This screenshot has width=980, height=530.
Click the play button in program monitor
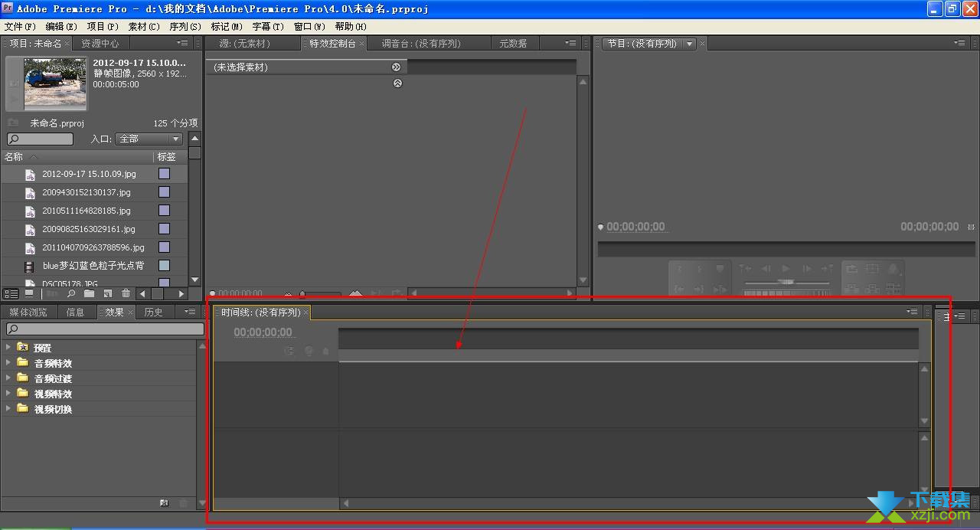click(x=786, y=269)
